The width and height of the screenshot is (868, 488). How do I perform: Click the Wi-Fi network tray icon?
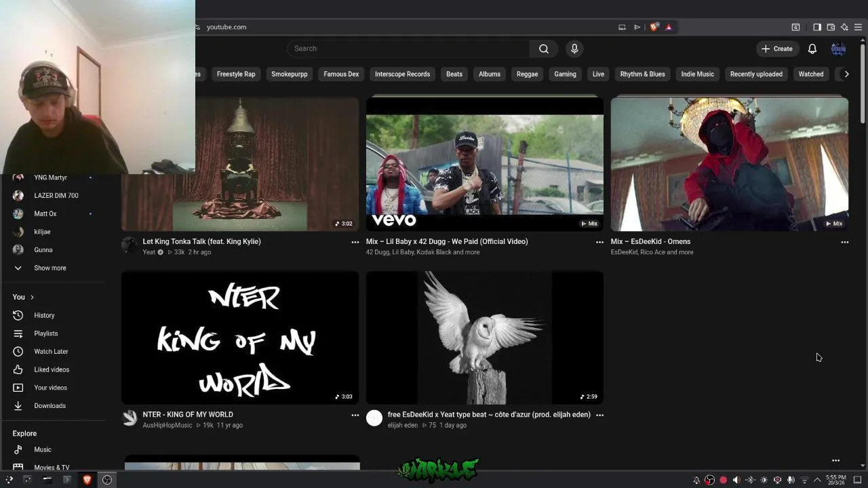[x=804, y=480]
